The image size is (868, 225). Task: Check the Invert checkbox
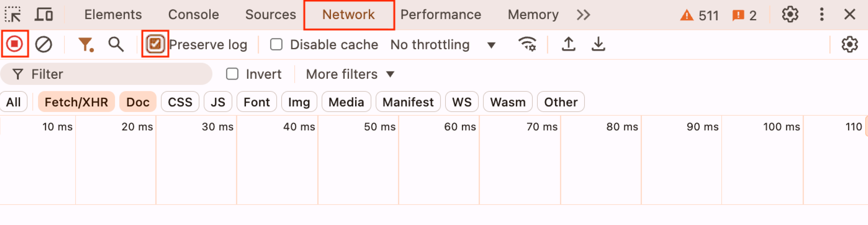point(232,74)
